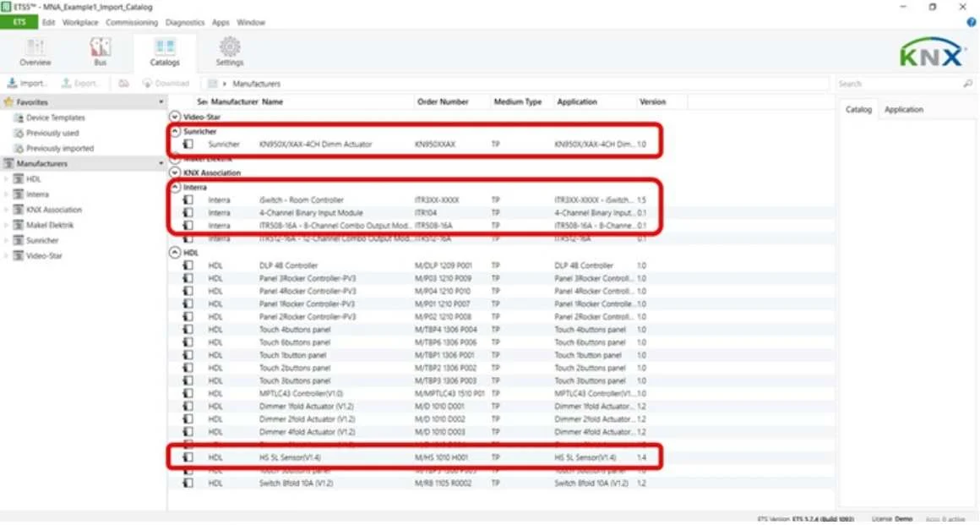This screenshot has height=525, width=980.
Task: Select Device Templates in Favorites
Action: (x=55, y=118)
